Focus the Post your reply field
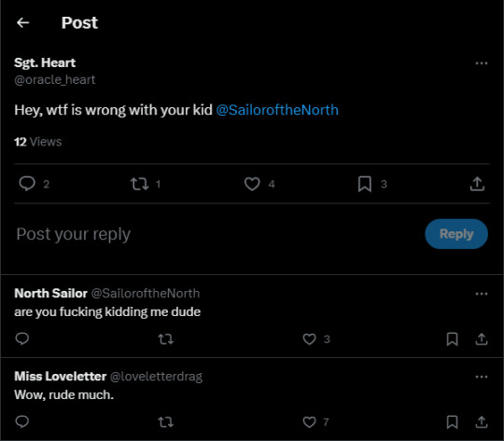Screen dimensions: 504x441 coord(218,234)
